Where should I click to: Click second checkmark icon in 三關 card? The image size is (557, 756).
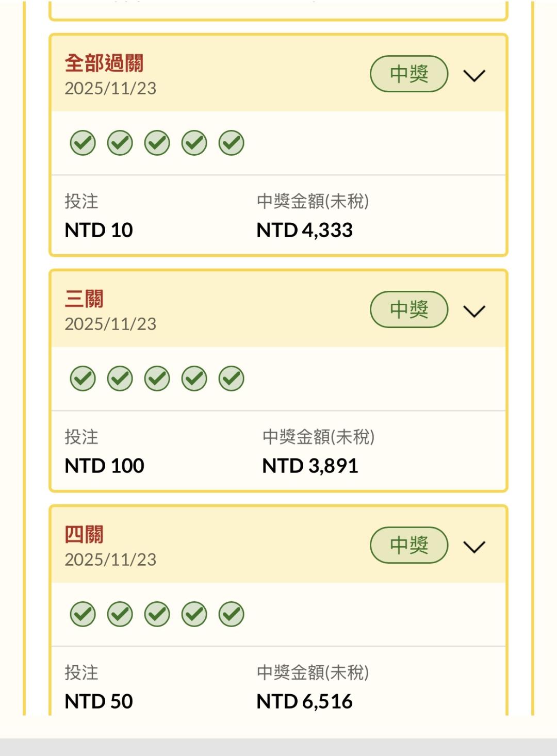click(x=120, y=379)
